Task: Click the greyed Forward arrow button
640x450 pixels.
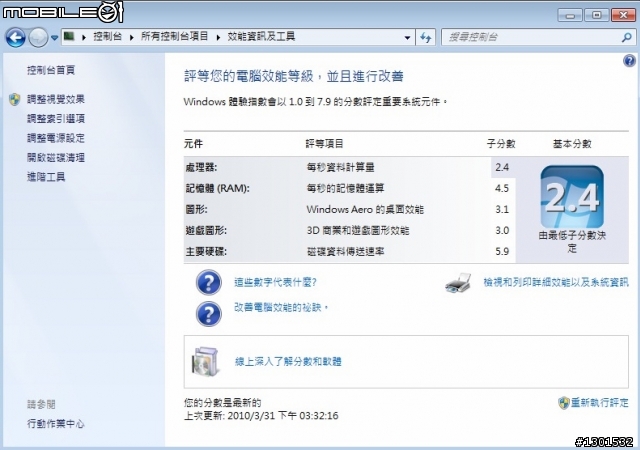Action: tap(38, 38)
